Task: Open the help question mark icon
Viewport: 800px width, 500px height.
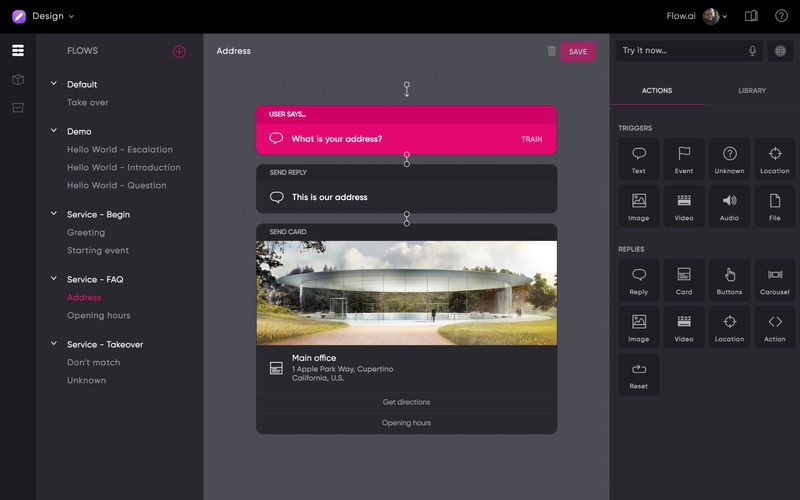Action: pos(781,16)
